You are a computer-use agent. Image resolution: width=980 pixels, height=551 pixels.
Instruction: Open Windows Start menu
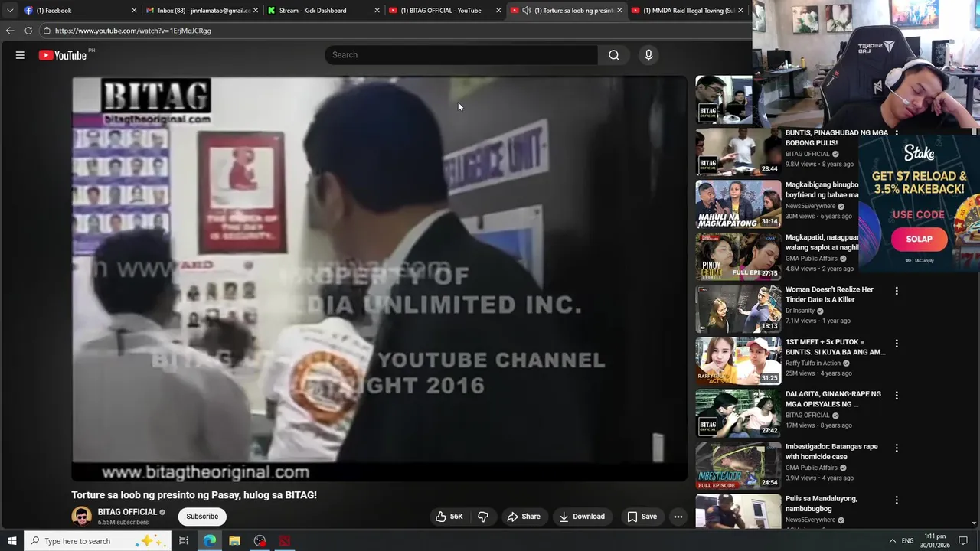(x=11, y=541)
